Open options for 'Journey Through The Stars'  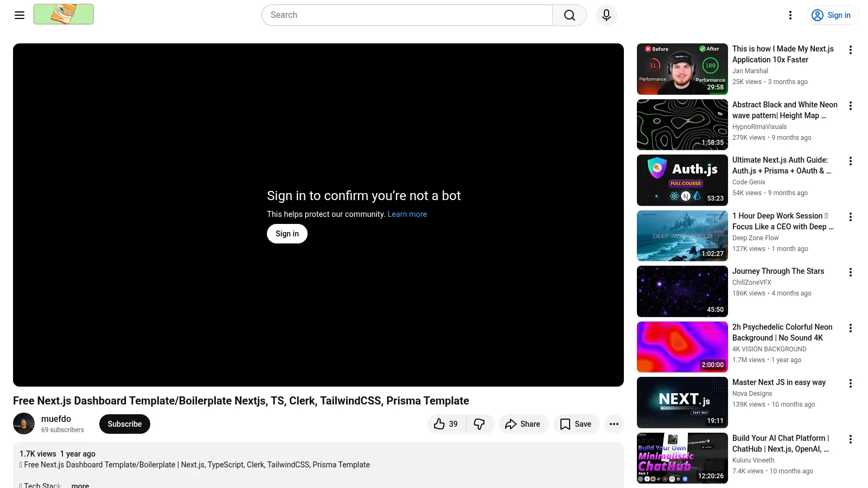coord(851,272)
